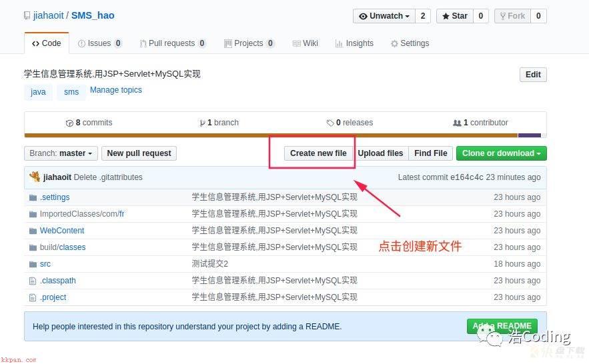Screen dimensions: 589x364
Task: Open the commit message on the .settings row
Action: [x=275, y=197]
